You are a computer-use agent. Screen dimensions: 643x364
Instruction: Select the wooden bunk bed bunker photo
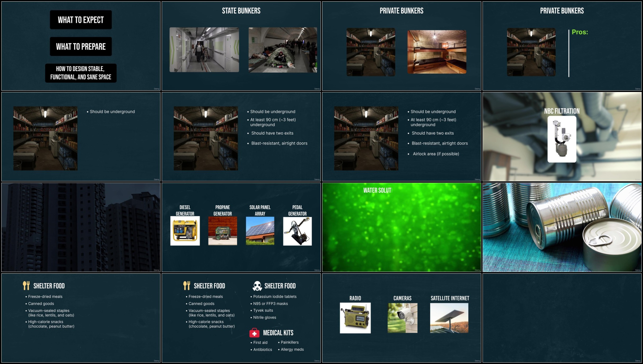tap(437, 52)
